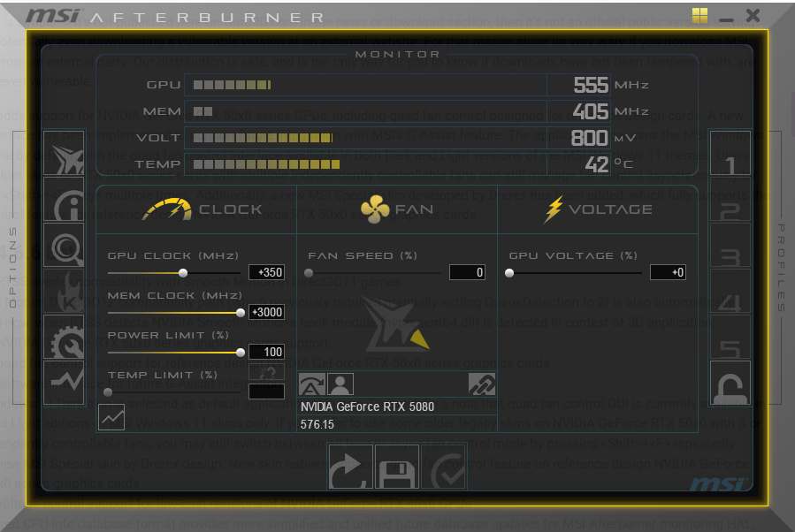Open settings via gear-and-wrench icon
795x532 pixels.
click(65, 337)
